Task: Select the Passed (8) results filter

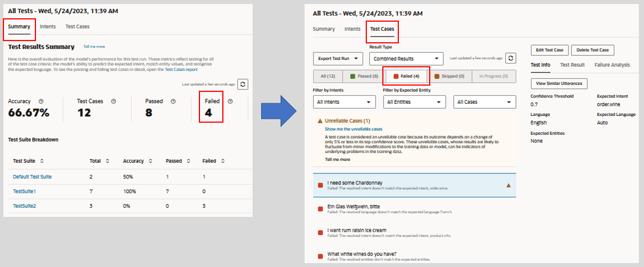Action: pyautogui.click(x=363, y=76)
